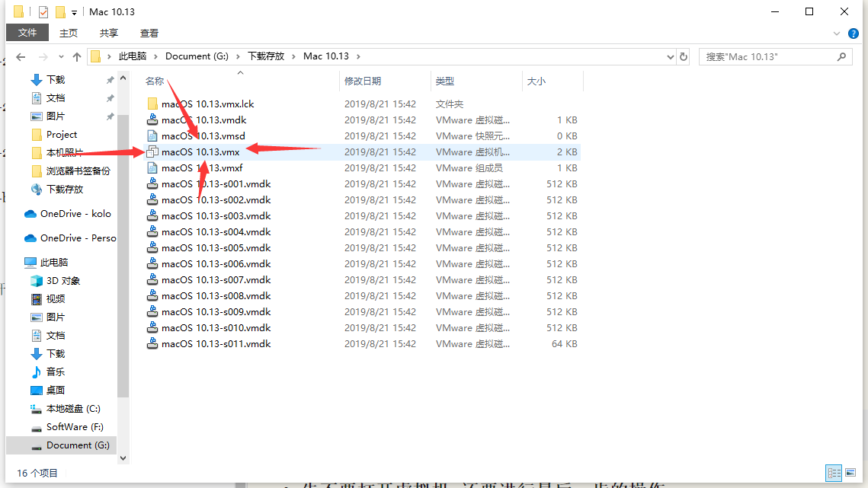Image resolution: width=868 pixels, height=488 pixels.
Task: Sort files by 类型 column
Action: click(444, 81)
